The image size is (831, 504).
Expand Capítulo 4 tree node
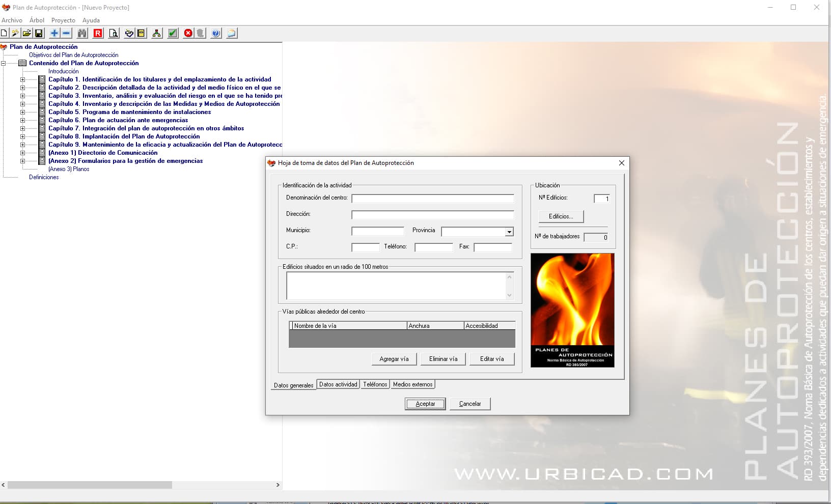tap(22, 104)
